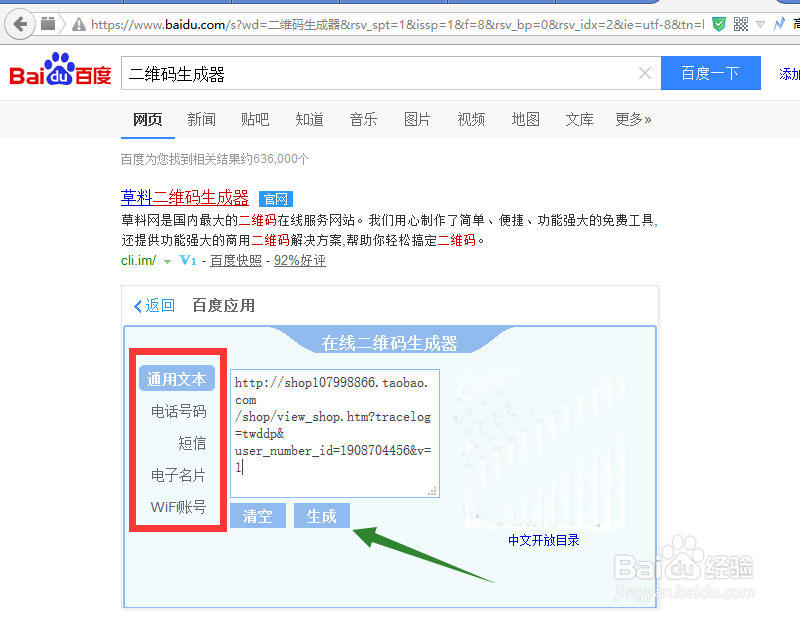This screenshot has height=620, width=800.
Task: Open the 贴吧 tab
Action: tap(255, 119)
